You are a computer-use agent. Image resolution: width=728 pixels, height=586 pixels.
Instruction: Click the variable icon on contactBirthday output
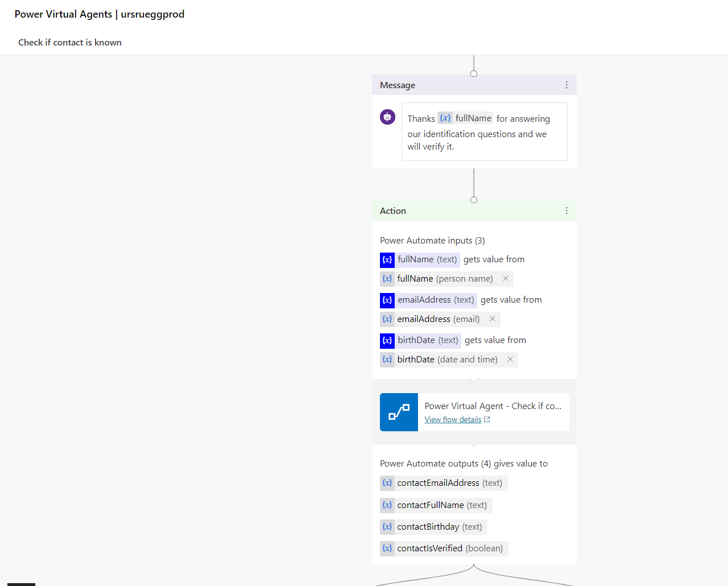click(x=387, y=527)
